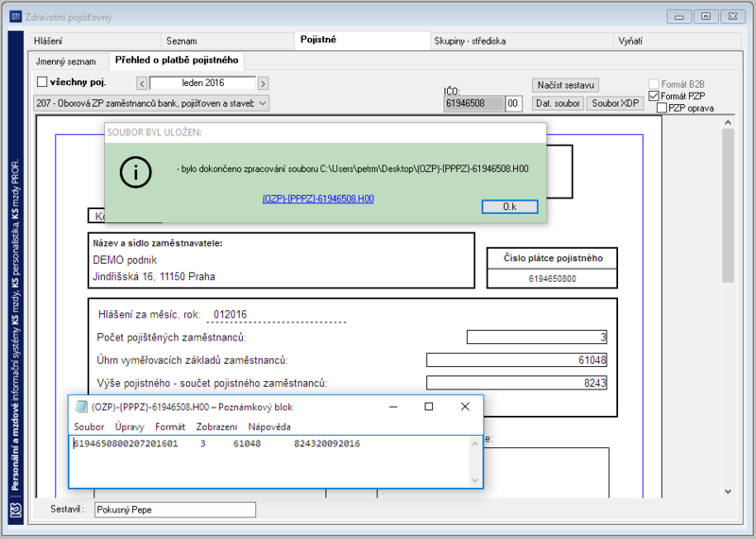
Task: Open the Skupiny - střediska tab
Action: (522, 41)
